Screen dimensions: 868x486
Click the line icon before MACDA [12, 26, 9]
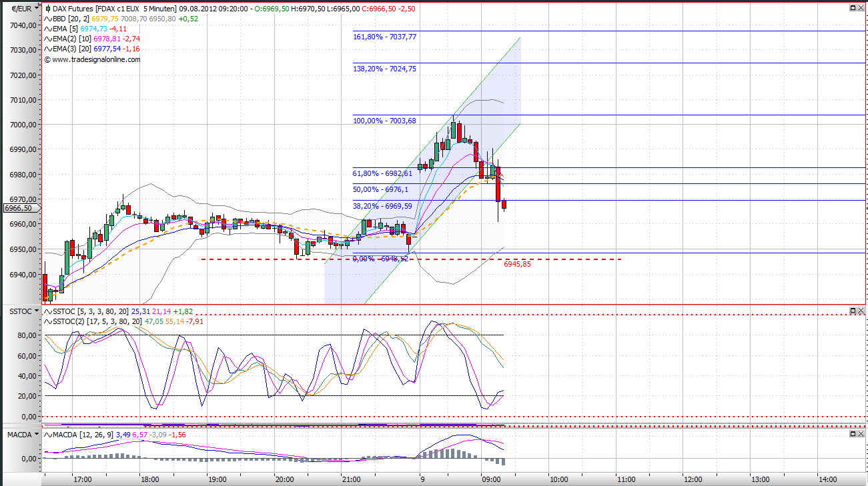(48, 435)
